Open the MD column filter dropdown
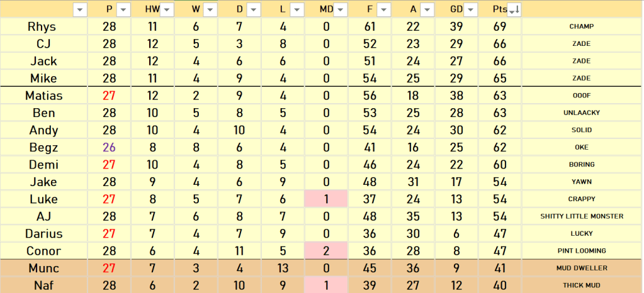 341,9
